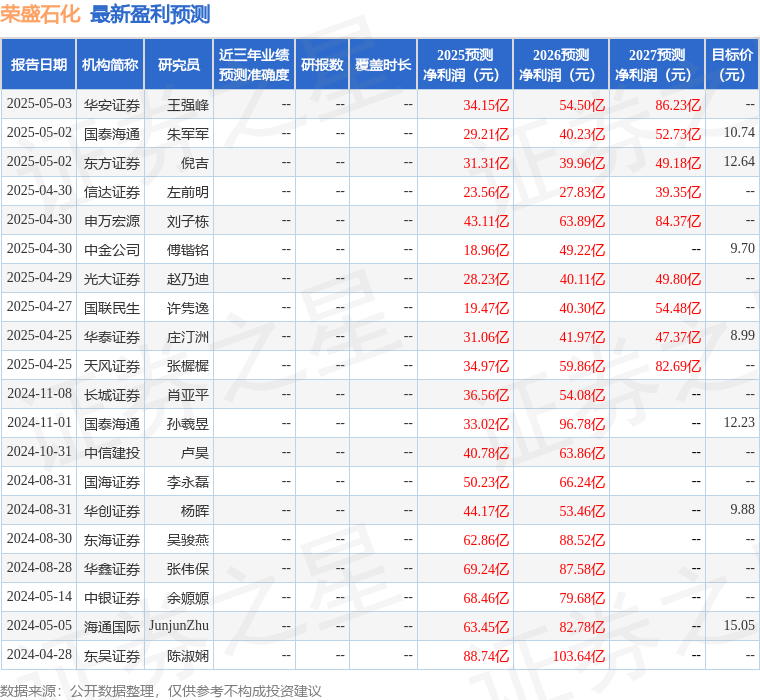Screen dimensions: 760x700
Task: Click the 2025预测净利润 column header
Action: pos(464,65)
